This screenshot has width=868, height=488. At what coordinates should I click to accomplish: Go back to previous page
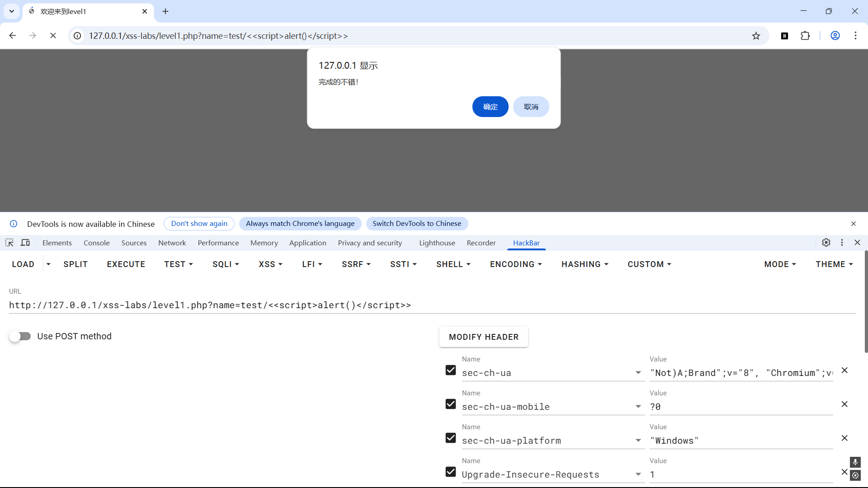[x=13, y=36]
